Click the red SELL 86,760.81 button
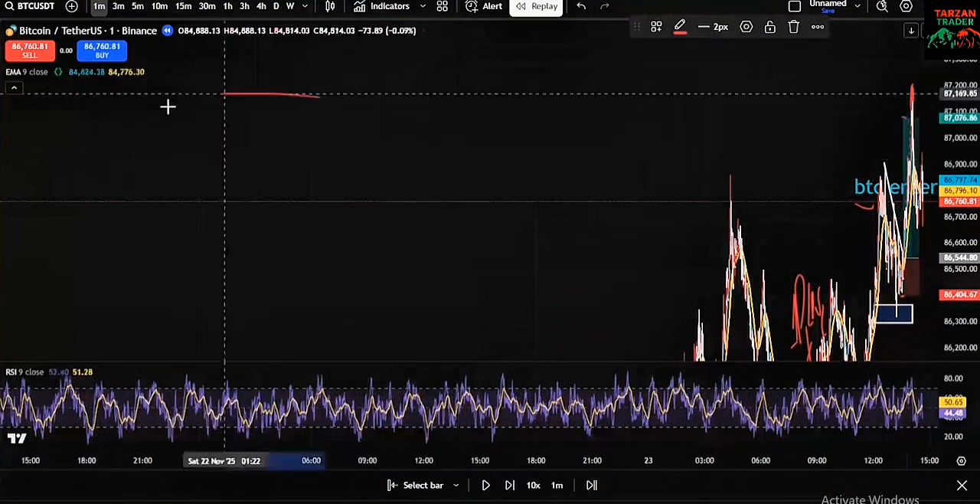Image resolution: width=980 pixels, height=504 pixels. (29, 51)
